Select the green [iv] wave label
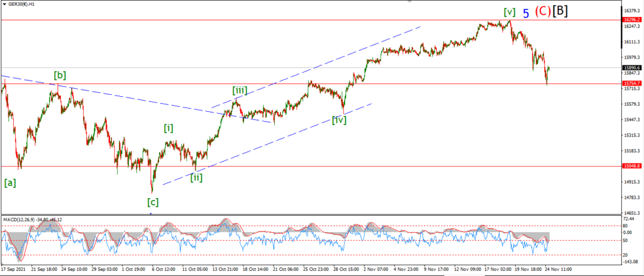Screen dimensions: 644x276 (339, 119)
